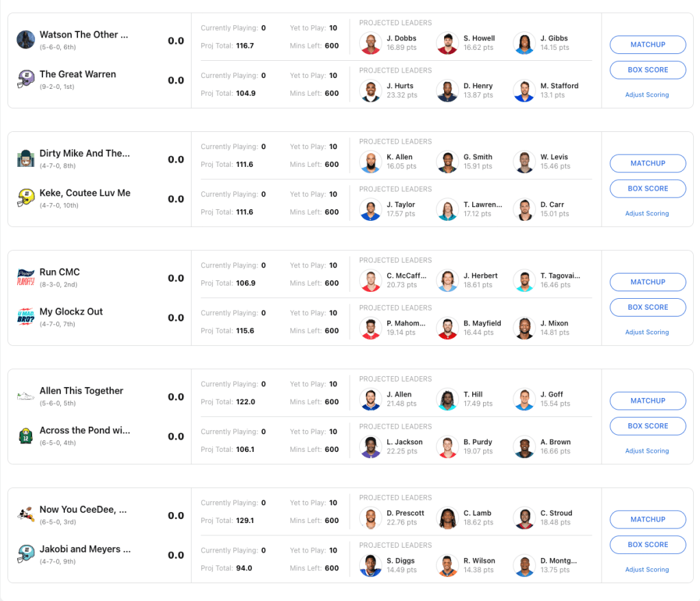
Task: Click Adjust Scoring for Allen This Together matchup
Action: pyautogui.click(x=647, y=451)
